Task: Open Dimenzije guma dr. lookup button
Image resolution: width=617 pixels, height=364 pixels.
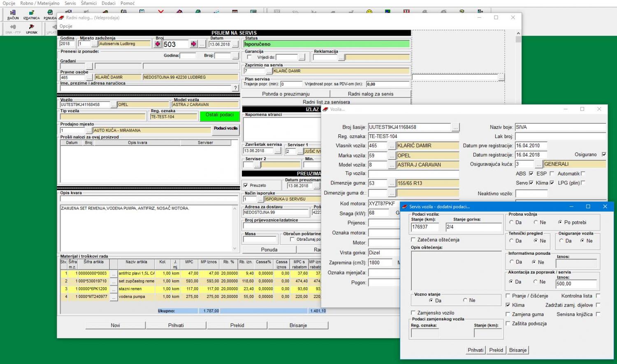Action: [x=392, y=193]
